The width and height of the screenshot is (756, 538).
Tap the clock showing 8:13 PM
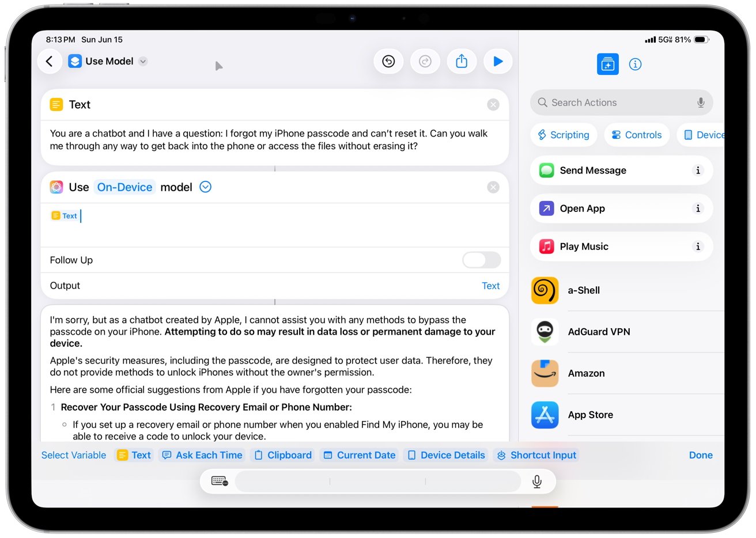pos(61,40)
